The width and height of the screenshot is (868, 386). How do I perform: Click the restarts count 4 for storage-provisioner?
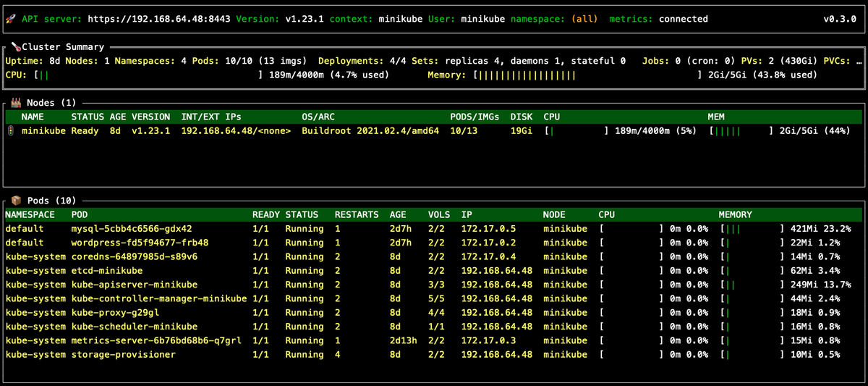tap(337, 354)
